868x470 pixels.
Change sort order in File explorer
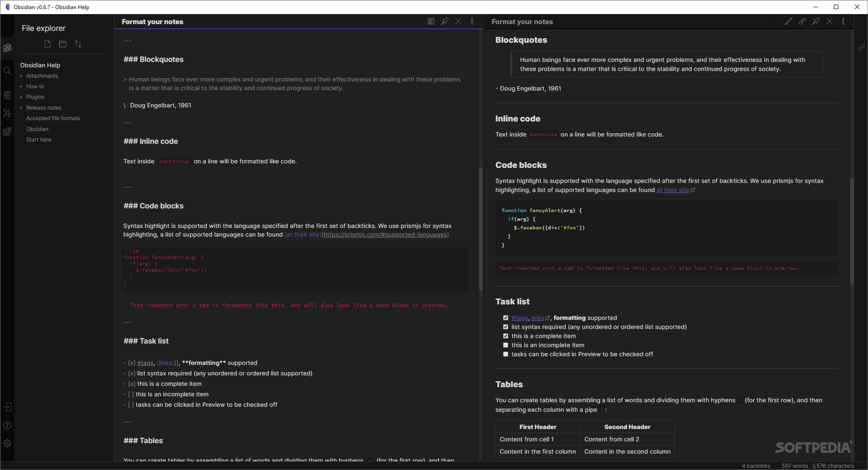(x=78, y=44)
